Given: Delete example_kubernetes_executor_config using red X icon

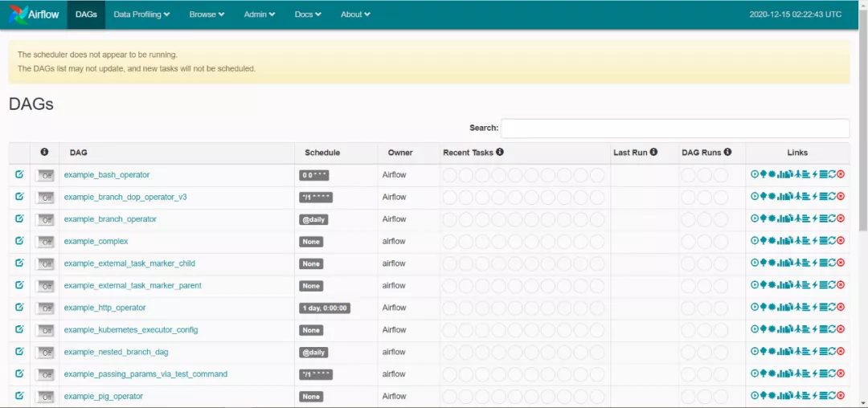Looking at the screenshot, I should (x=841, y=329).
